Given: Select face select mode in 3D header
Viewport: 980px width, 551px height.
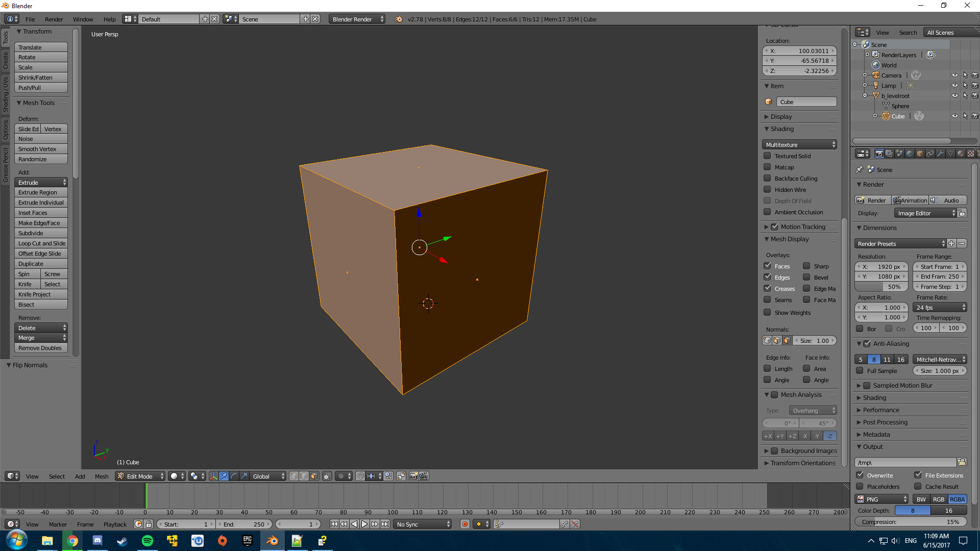Looking at the screenshot, I should coord(314,476).
